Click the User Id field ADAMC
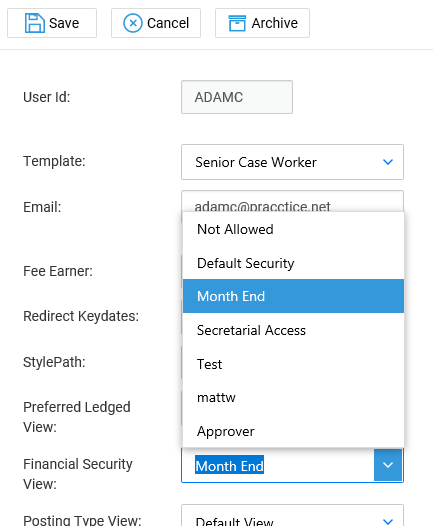Image resolution: width=433 pixels, height=526 pixels. click(x=237, y=97)
